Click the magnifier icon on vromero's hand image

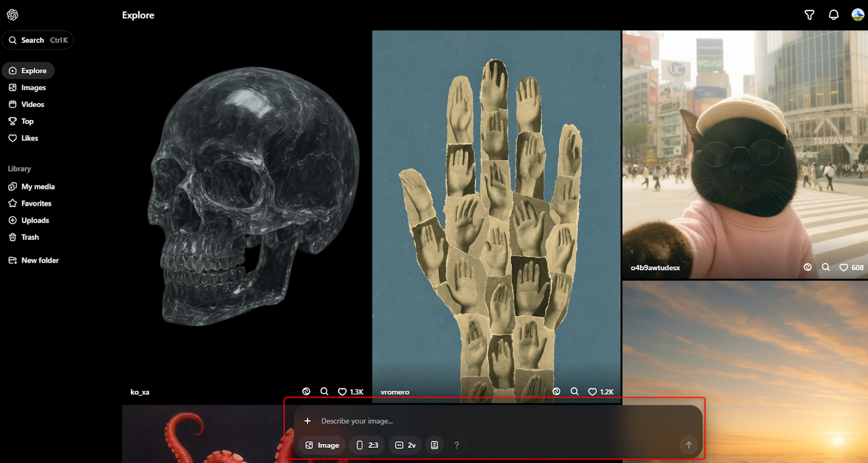pos(575,391)
